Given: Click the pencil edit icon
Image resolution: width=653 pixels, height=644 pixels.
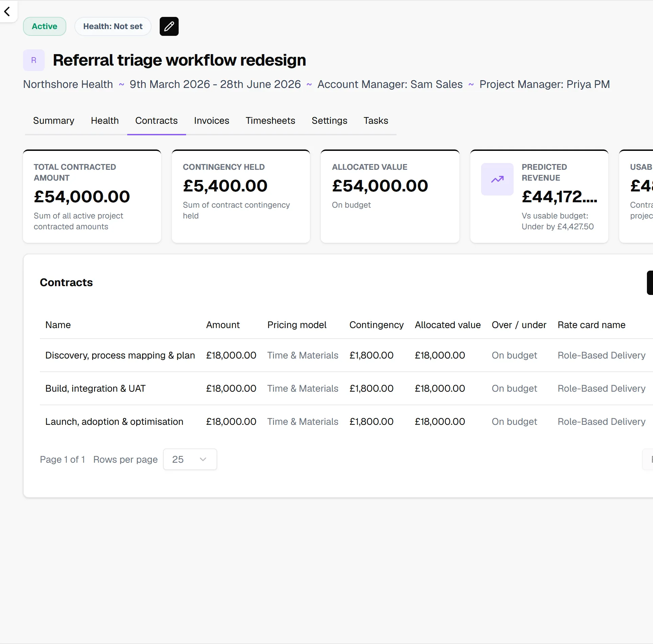Looking at the screenshot, I should tap(169, 26).
